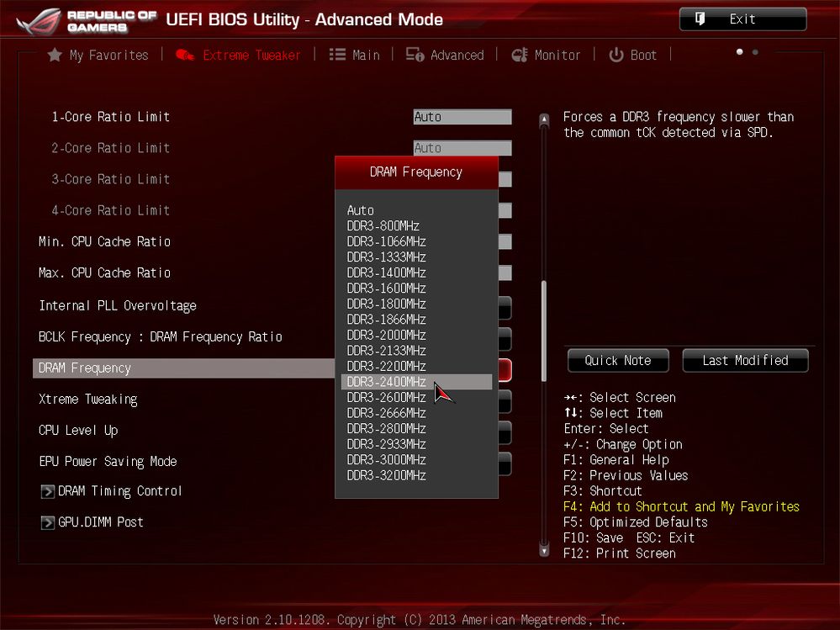
Task: Click the My Favorites star icon
Action: tap(55, 55)
